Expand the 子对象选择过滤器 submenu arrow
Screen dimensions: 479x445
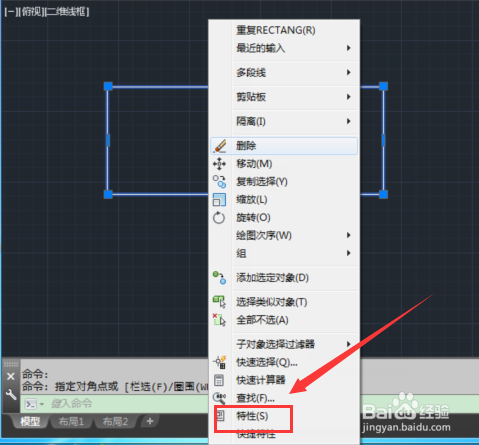click(x=348, y=344)
